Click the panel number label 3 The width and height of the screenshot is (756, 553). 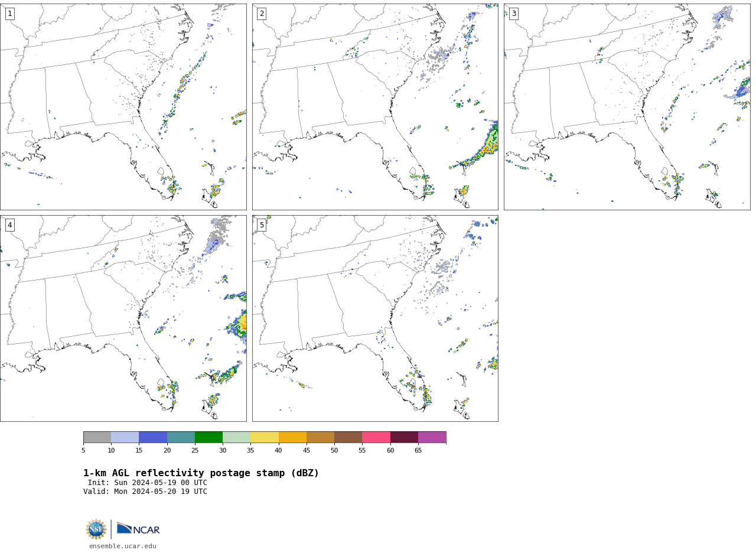point(513,14)
